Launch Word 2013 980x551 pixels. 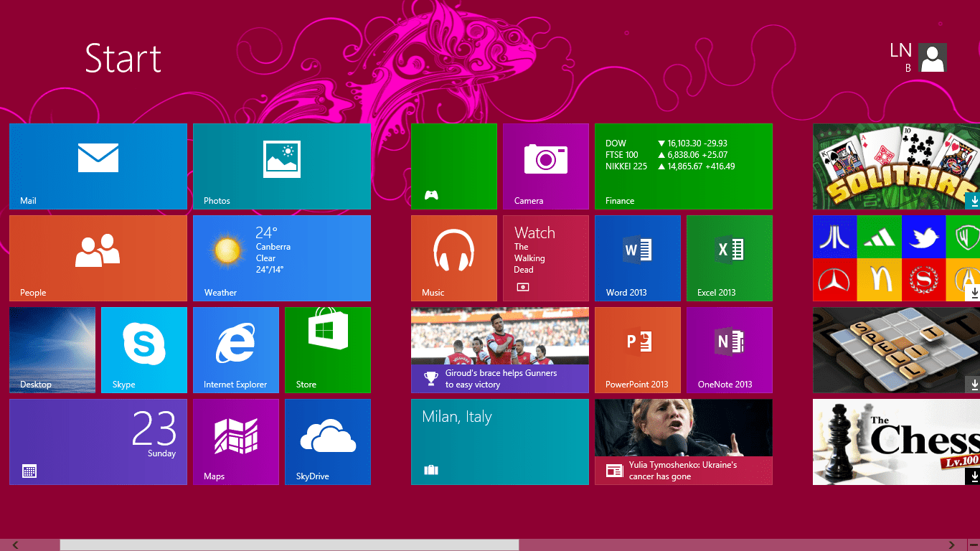click(x=638, y=258)
